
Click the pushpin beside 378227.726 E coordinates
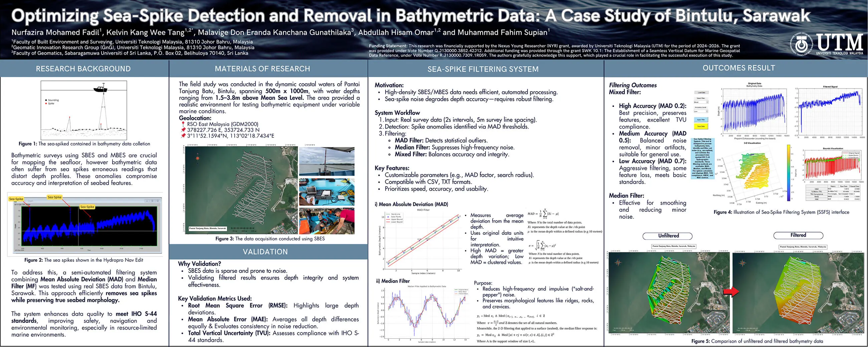(x=183, y=130)
